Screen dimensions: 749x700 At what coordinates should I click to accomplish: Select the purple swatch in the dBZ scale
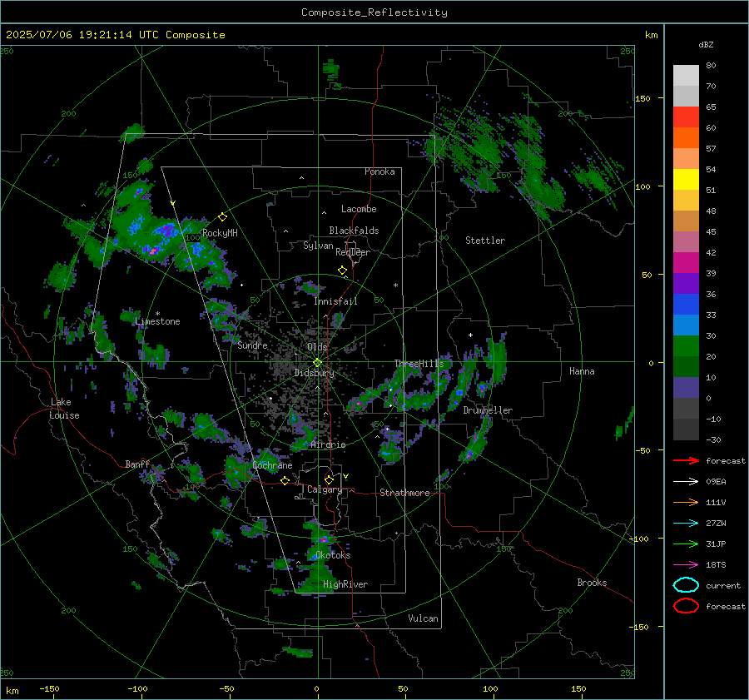686,283
